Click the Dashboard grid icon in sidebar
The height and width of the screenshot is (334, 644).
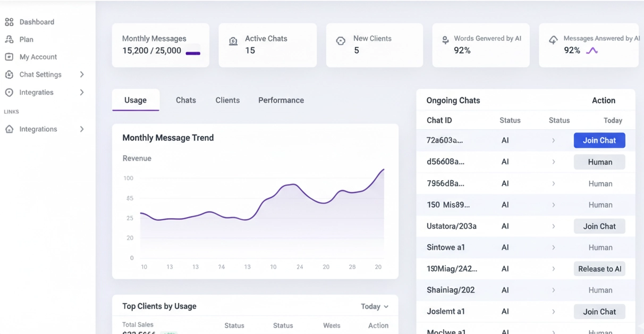click(9, 22)
